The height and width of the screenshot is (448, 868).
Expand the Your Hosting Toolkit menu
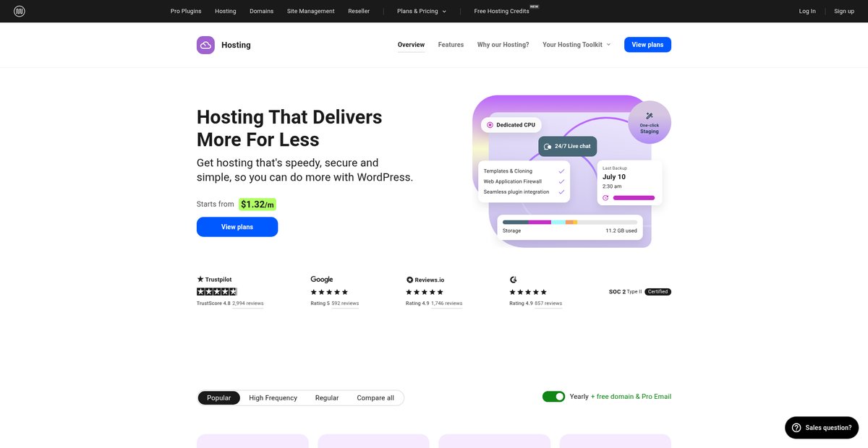(576, 45)
